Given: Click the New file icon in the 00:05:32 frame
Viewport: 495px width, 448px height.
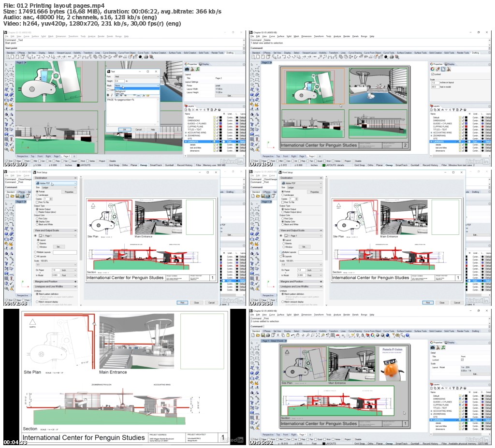Looking at the screenshot, I should tap(253, 335).
